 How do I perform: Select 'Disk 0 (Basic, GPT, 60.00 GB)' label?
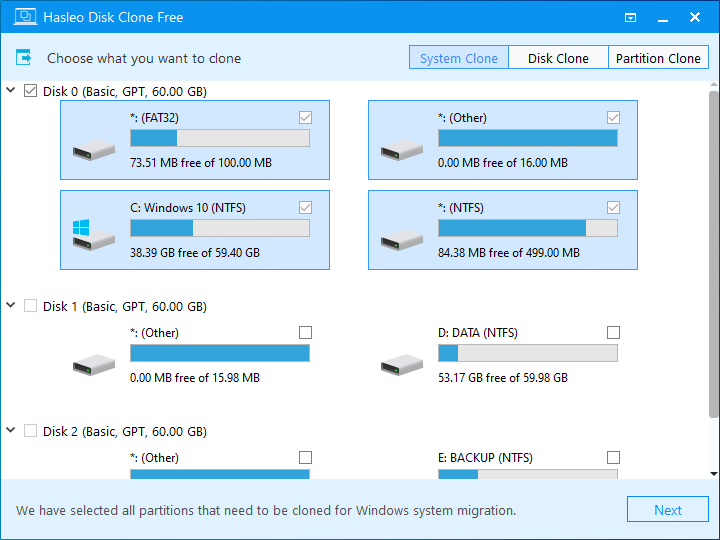125,91
